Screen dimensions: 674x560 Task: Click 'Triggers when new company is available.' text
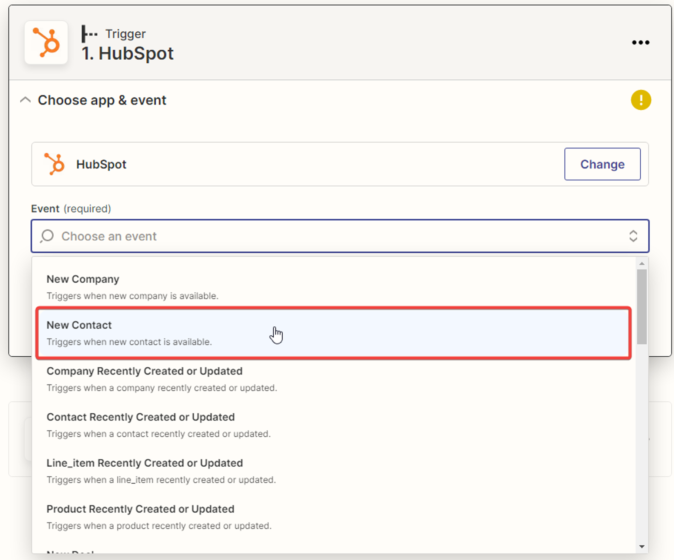pos(132,296)
